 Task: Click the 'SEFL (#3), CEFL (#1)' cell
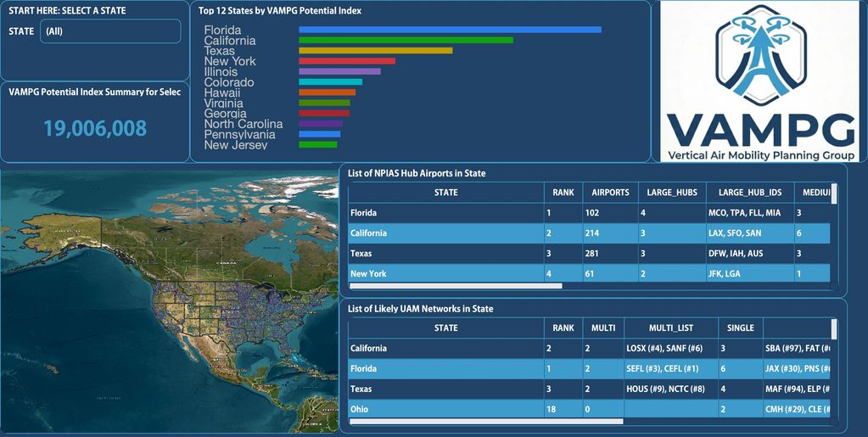[x=671, y=368]
